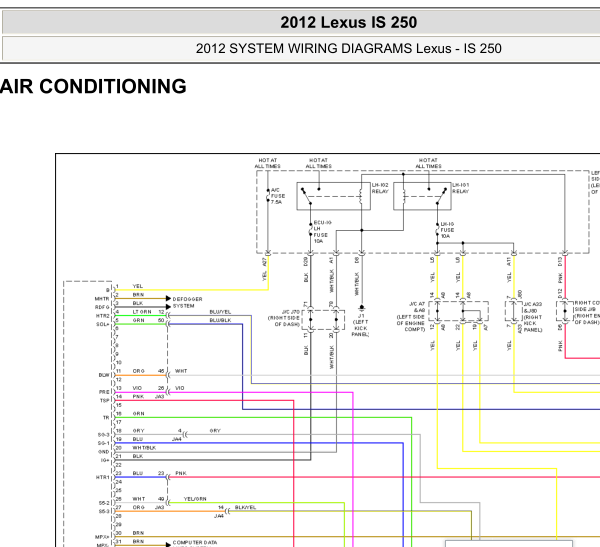
Task: Select the "IG+" terminal name
Action: coord(104,460)
